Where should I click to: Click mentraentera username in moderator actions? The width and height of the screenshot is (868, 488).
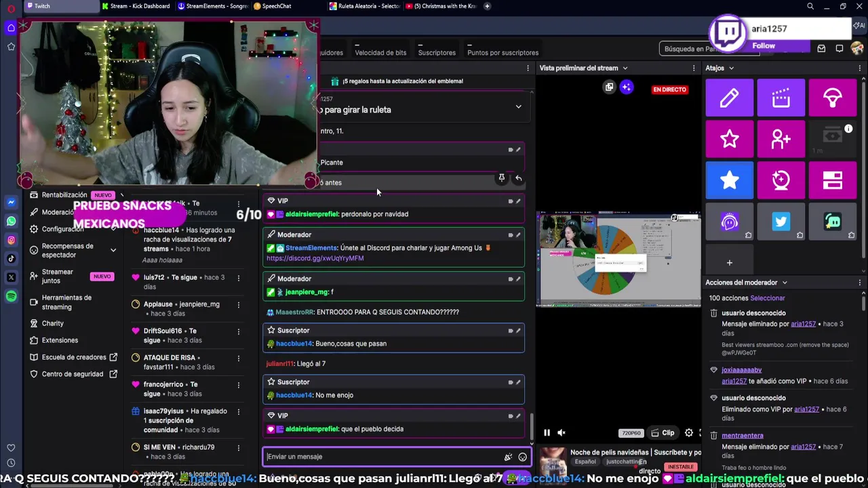tap(743, 436)
